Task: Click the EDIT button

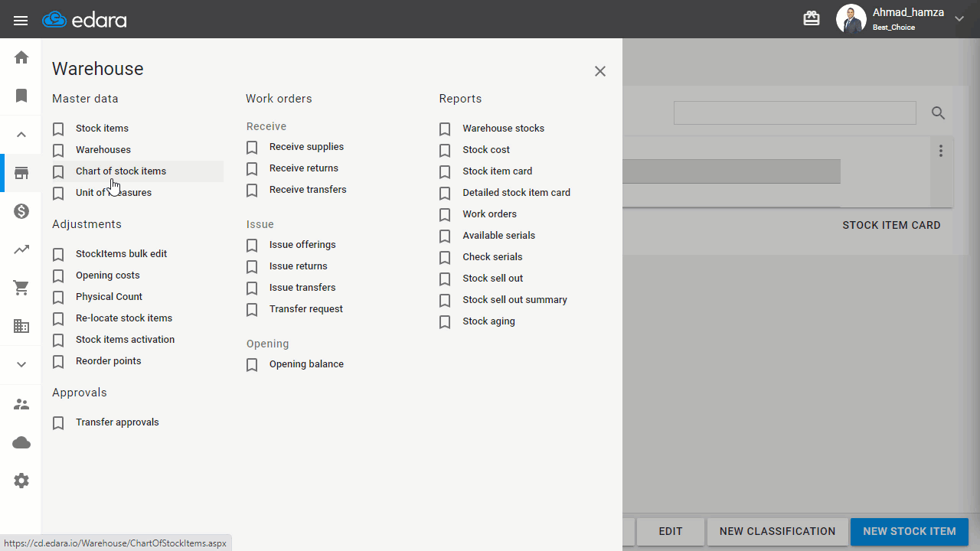Action: pyautogui.click(x=671, y=532)
